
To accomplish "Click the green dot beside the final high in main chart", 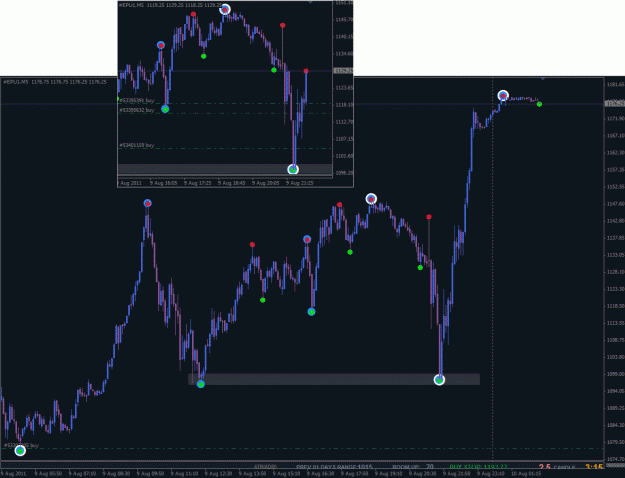I will (x=539, y=104).
